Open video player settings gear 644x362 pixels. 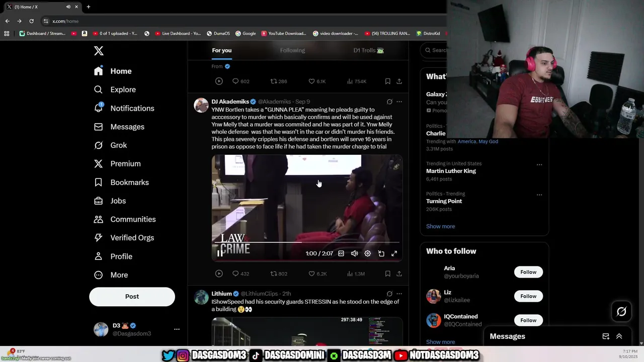pos(368,253)
